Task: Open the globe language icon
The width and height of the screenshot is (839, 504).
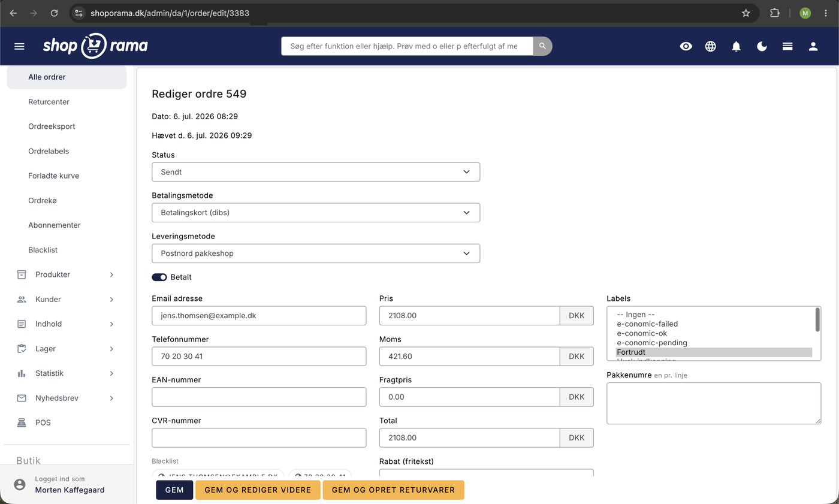Action: (x=711, y=46)
